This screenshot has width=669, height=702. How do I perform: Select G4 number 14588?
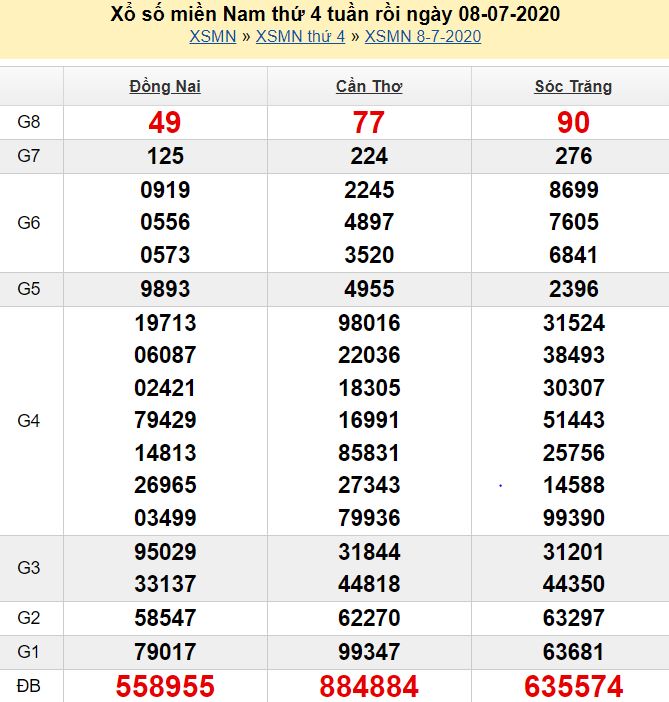(574, 485)
